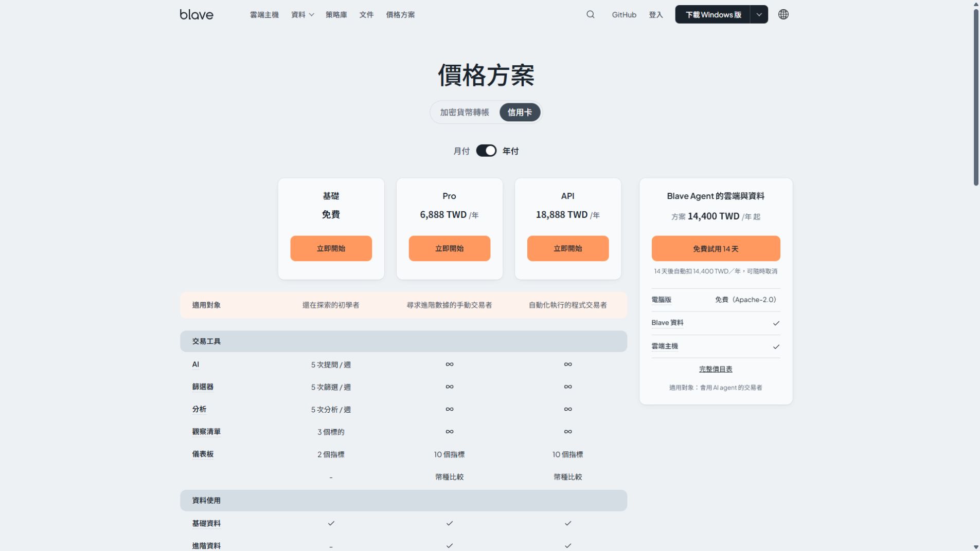Click 觀察清單 row label
Image resolution: width=980 pixels, height=551 pixels.
click(206, 432)
